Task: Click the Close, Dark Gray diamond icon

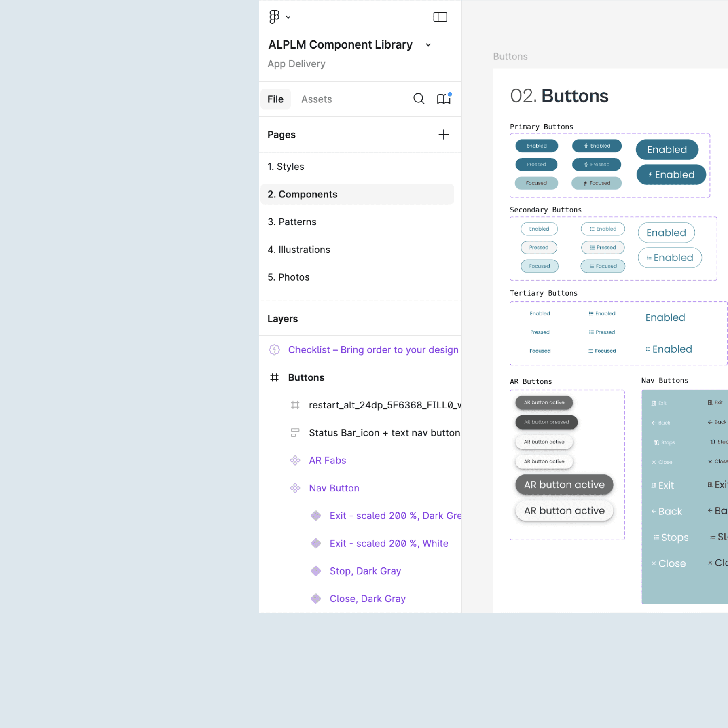Action: pos(316,599)
